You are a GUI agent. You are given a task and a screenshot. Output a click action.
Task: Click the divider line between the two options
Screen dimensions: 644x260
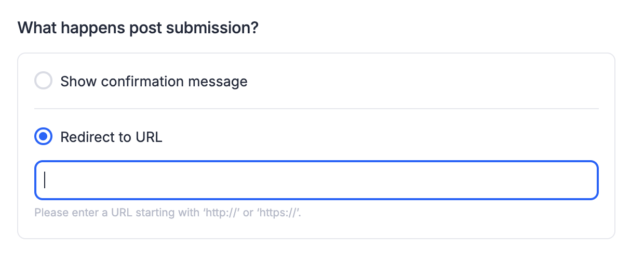pyautogui.click(x=316, y=109)
